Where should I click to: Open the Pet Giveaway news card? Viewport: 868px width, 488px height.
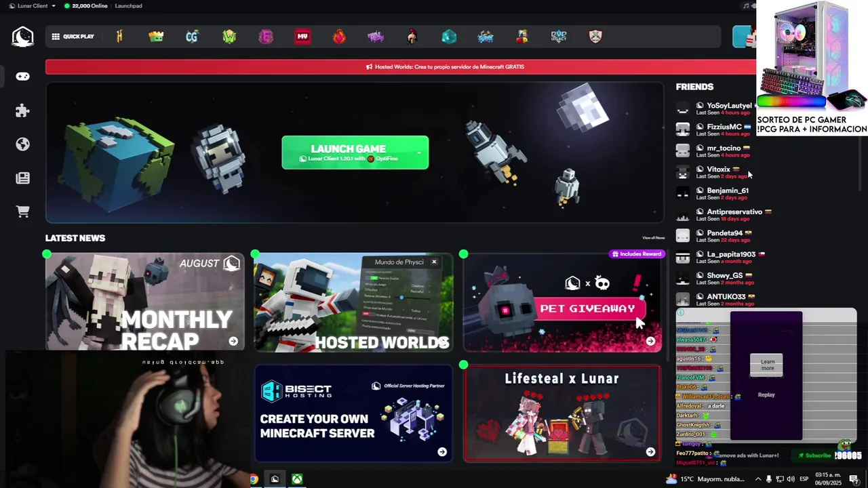click(562, 302)
